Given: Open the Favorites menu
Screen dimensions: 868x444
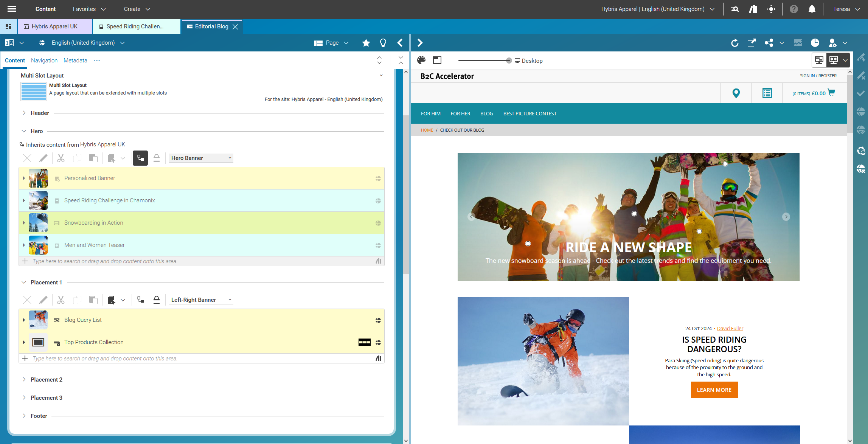Looking at the screenshot, I should tap(89, 9).
